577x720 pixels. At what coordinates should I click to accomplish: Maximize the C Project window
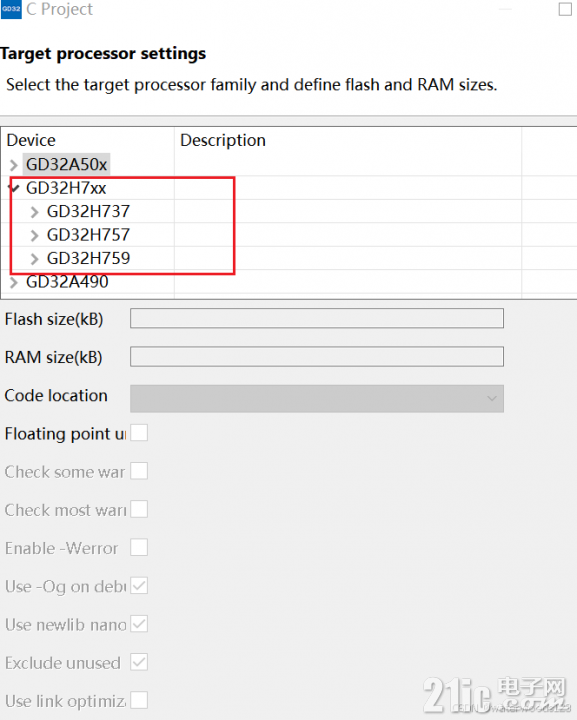tap(565, 9)
